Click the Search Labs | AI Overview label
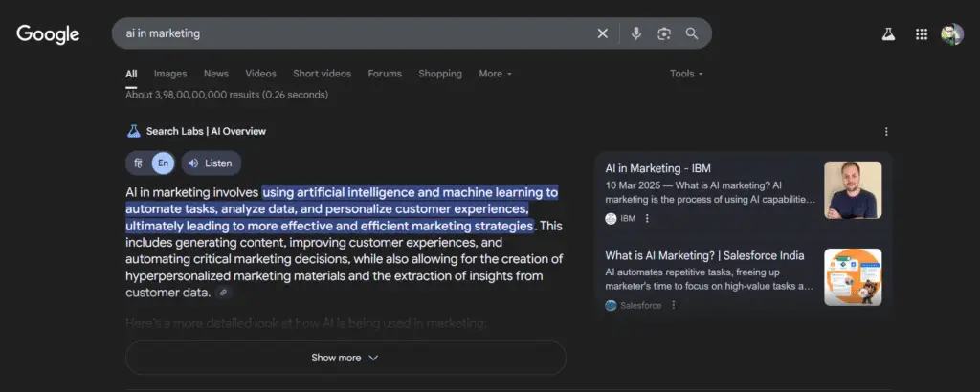This screenshot has width=980, height=392. tap(206, 131)
